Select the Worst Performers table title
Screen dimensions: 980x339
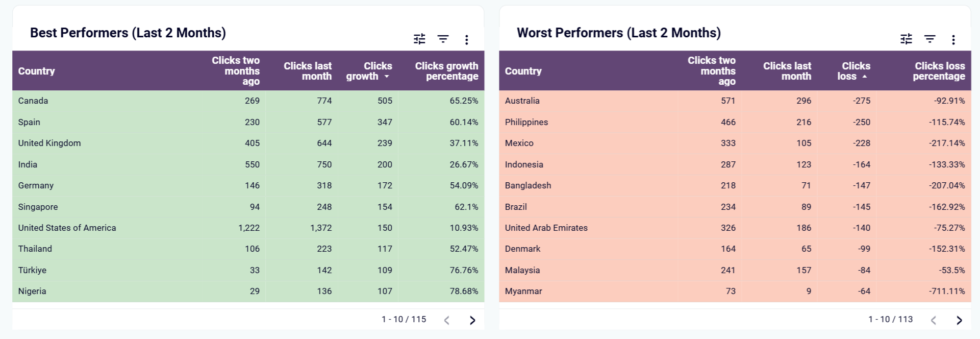click(618, 32)
